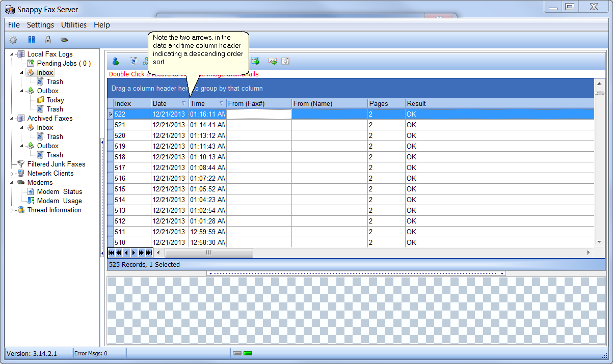Click the gray modem status indicator in status bar
Viewport: 613px width, 364px height.
[237, 353]
